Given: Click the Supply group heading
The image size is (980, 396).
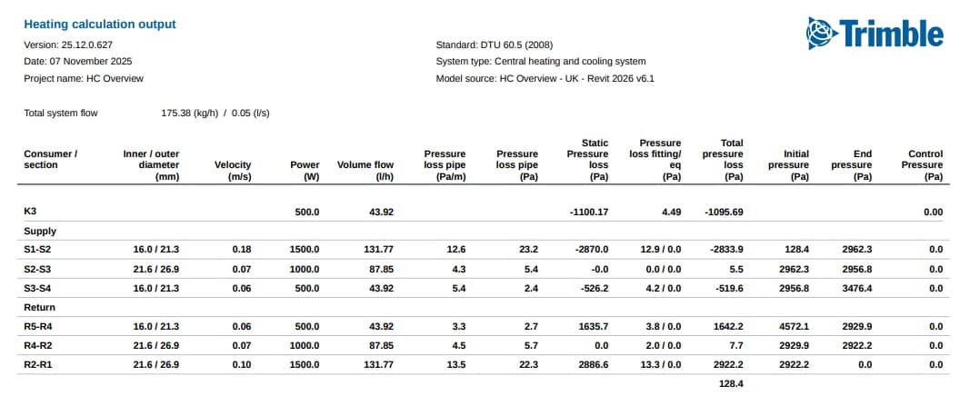Looking at the screenshot, I should point(39,231).
